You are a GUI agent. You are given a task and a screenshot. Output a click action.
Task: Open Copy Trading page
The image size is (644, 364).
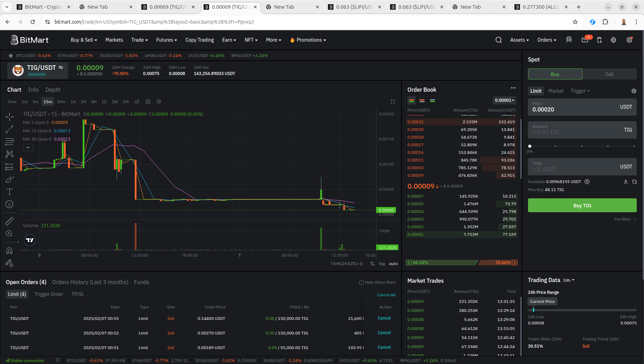200,40
